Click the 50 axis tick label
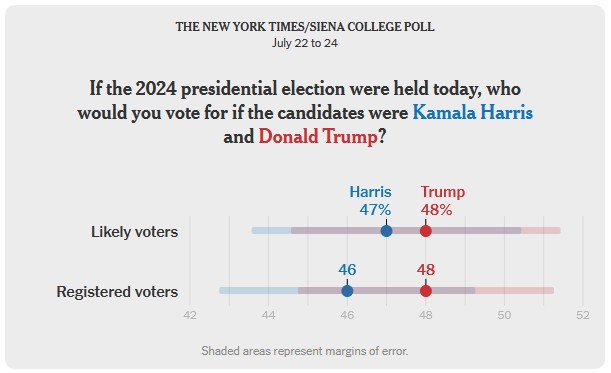Screen dimensions: 611x373 pos(504,315)
